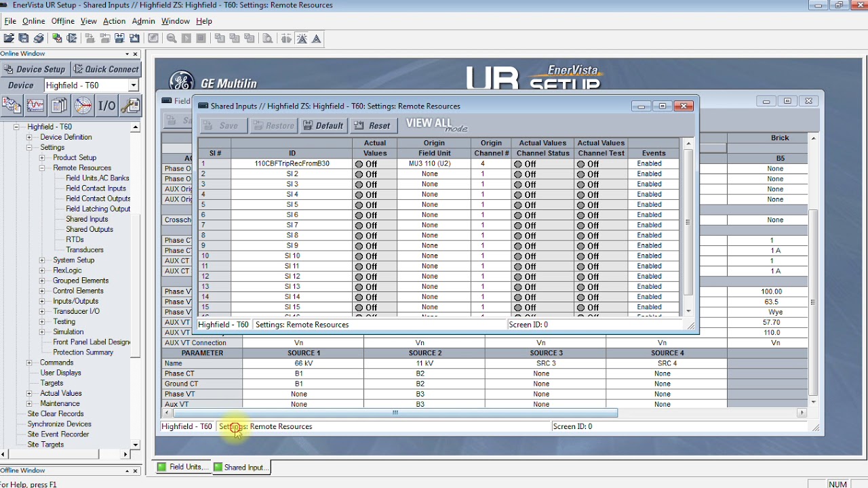Expand the Product Setup tree node

pos(42,157)
